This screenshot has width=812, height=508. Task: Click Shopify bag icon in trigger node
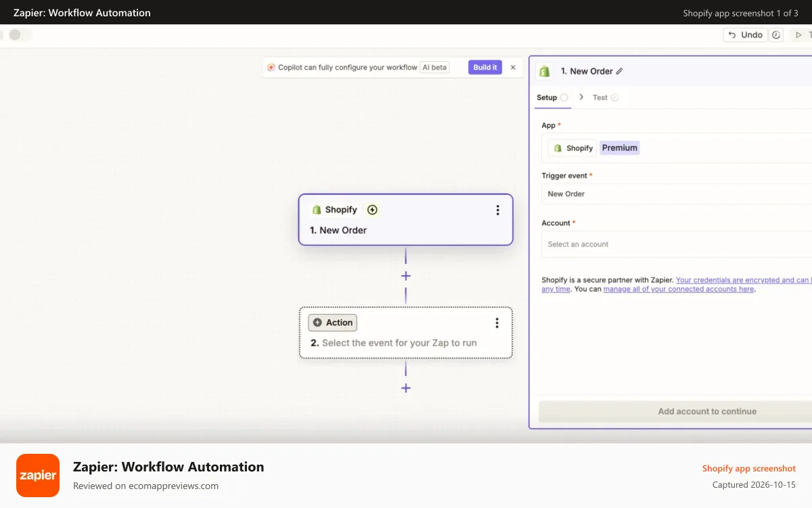pyautogui.click(x=316, y=210)
